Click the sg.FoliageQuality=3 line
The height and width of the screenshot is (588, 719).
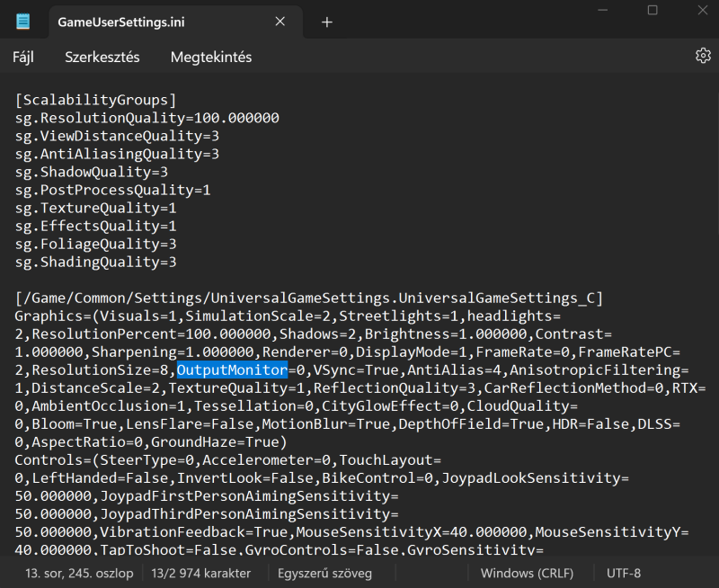[x=96, y=244]
